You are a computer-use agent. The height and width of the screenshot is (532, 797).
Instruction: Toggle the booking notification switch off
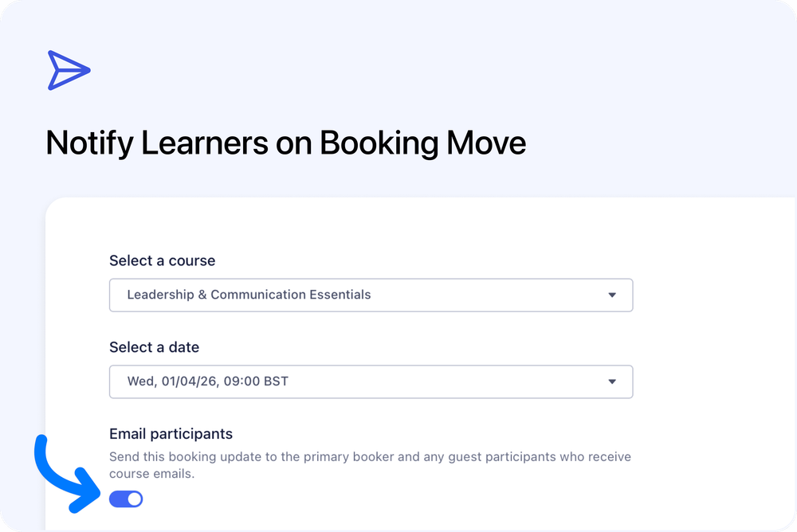click(126, 499)
